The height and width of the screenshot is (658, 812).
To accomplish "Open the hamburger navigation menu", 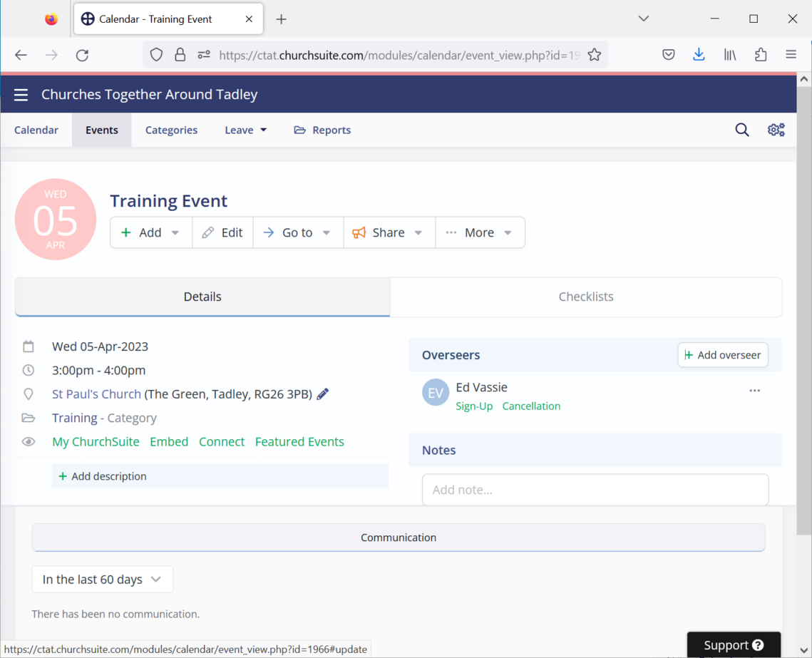I will [x=21, y=95].
